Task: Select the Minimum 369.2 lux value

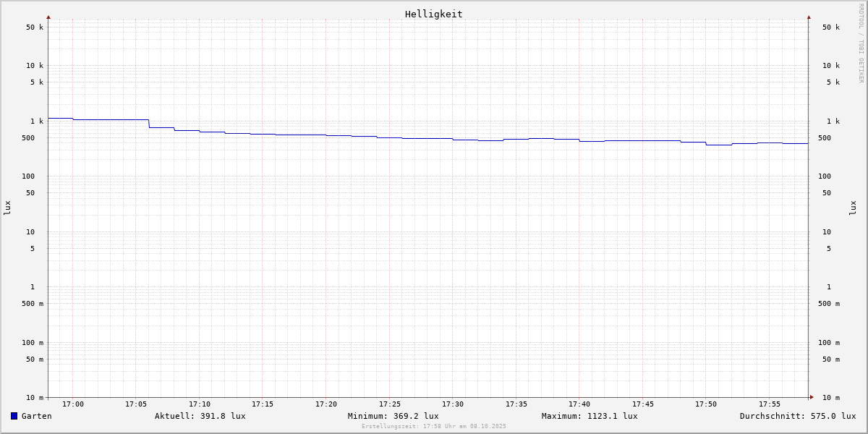Action: 393,416
